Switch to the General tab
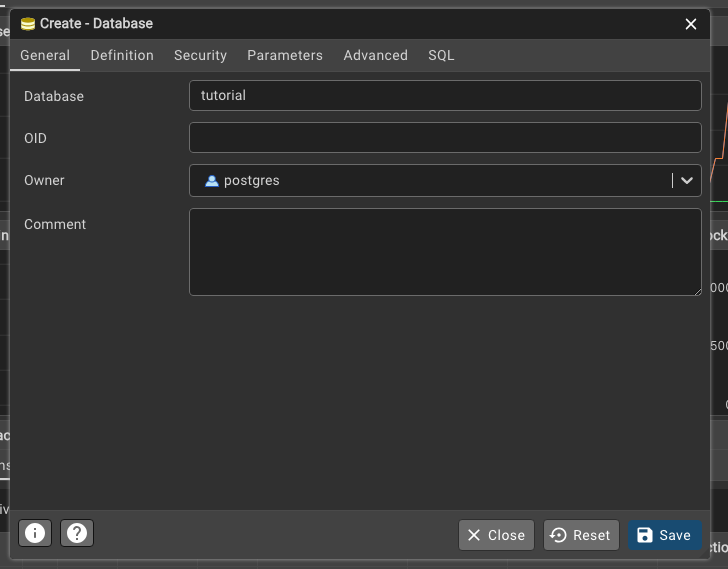Image resolution: width=728 pixels, height=569 pixels. coord(45,56)
